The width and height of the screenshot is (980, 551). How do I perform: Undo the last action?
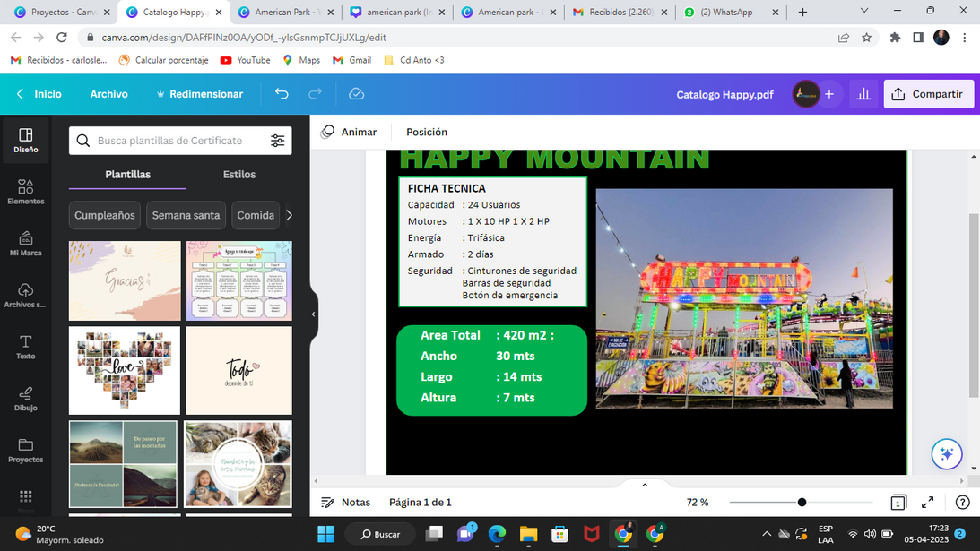coord(282,94)
